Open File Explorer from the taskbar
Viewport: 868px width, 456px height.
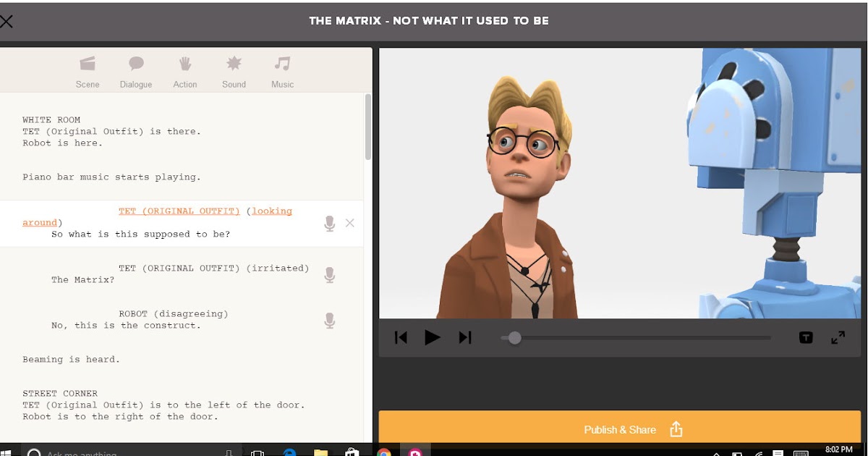321,452
